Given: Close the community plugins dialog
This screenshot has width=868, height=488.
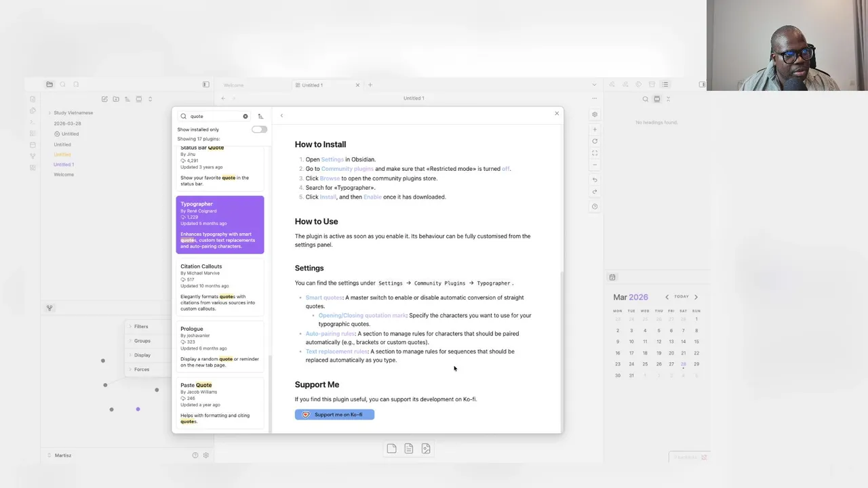Looking at the screenshot, I should pos(557,113).
